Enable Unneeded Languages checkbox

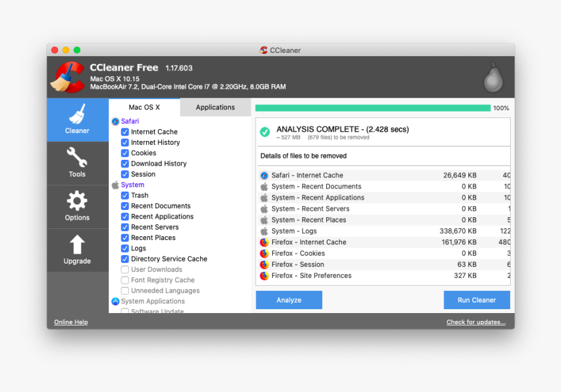pos(125,291)
